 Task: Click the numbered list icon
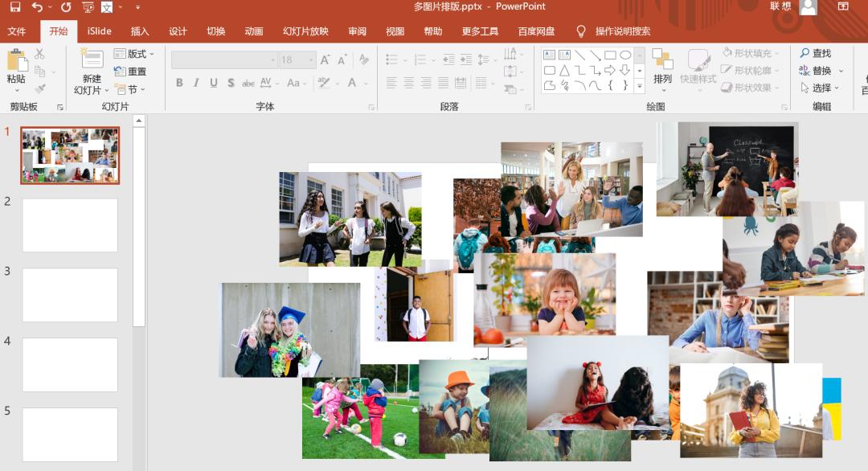(x=420, y=59)
